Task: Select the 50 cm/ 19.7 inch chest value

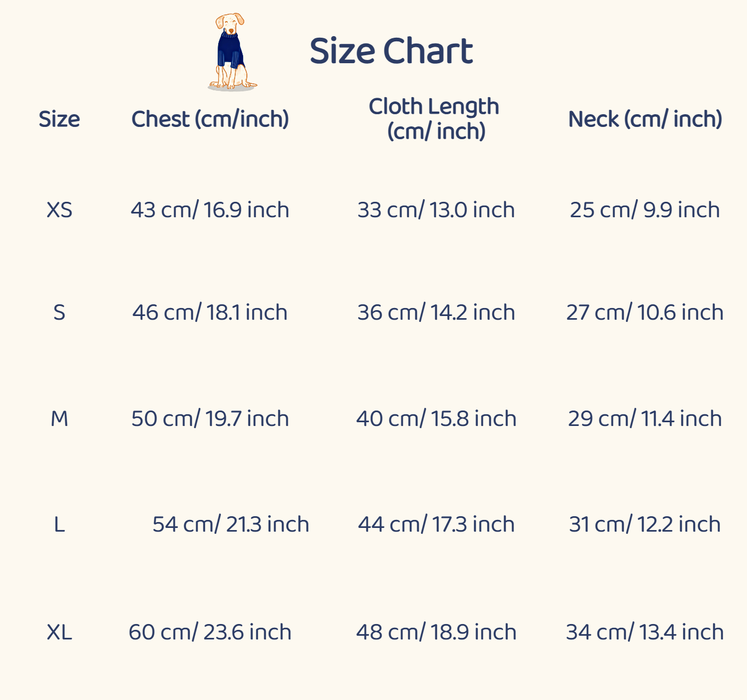Action: coord(210,419)
